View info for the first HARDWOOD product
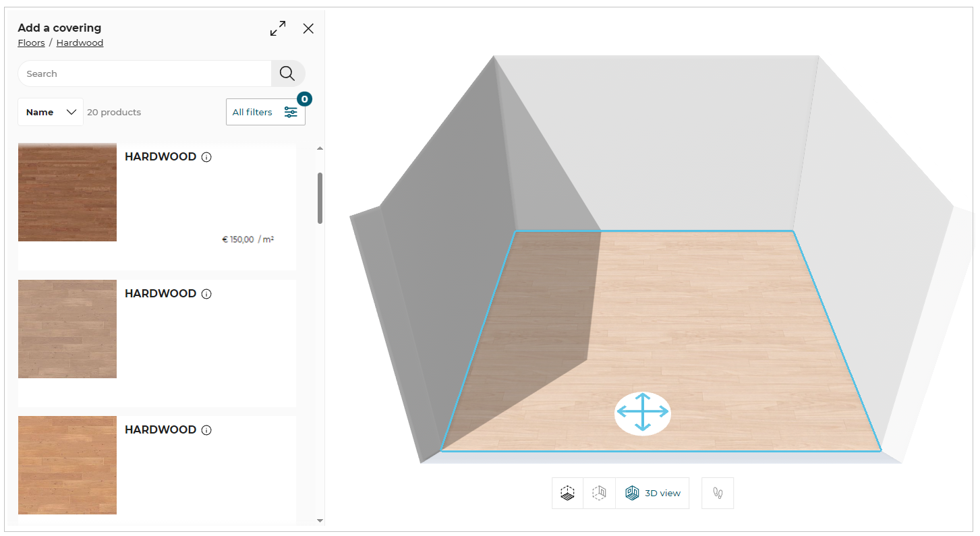Image resolution: width=980 pixels, height=536 pixels. 206,156
